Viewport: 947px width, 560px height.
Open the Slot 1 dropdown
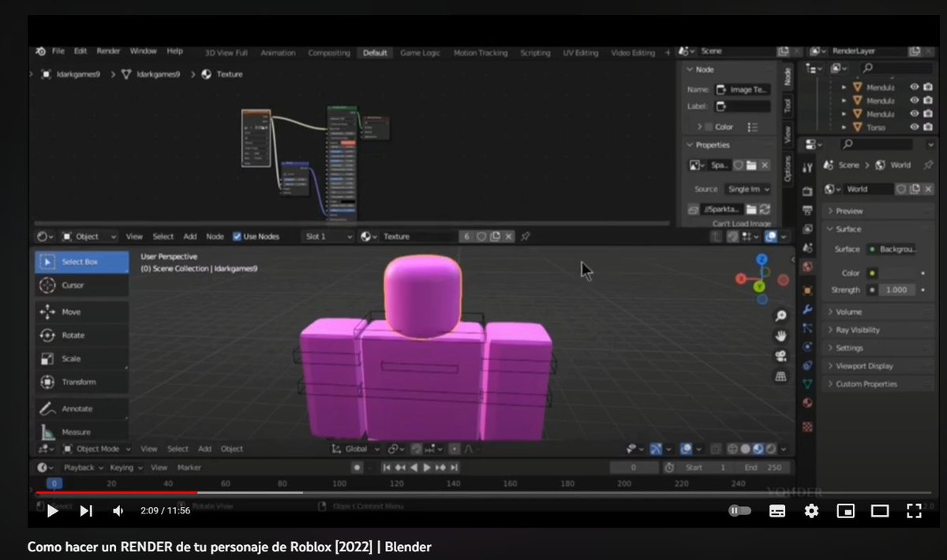329,236
